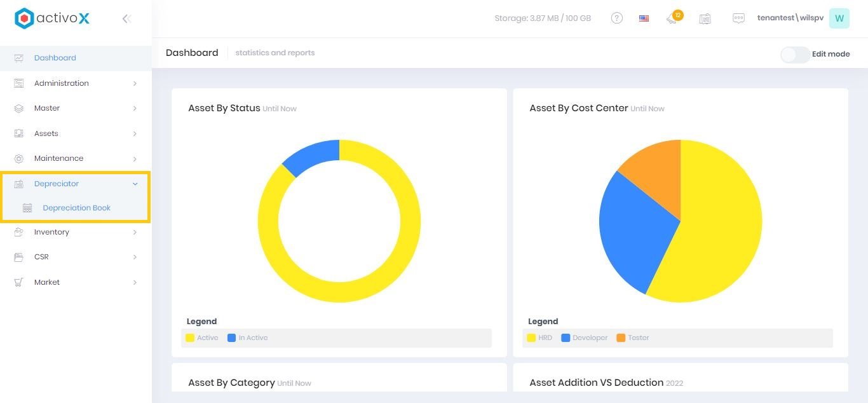868x403 pixels.
Task: Click the chat message icon in header
Action: 738,18
